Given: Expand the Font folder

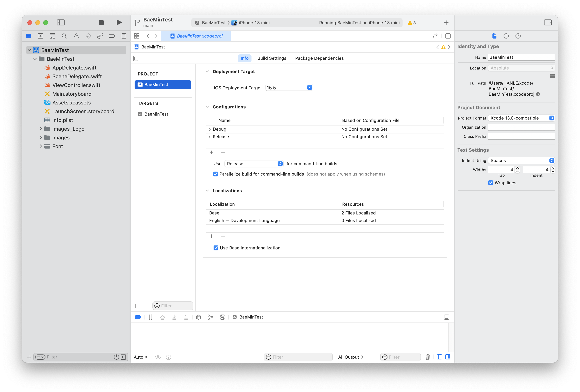Looking at the screenshot, I should 41,146.
